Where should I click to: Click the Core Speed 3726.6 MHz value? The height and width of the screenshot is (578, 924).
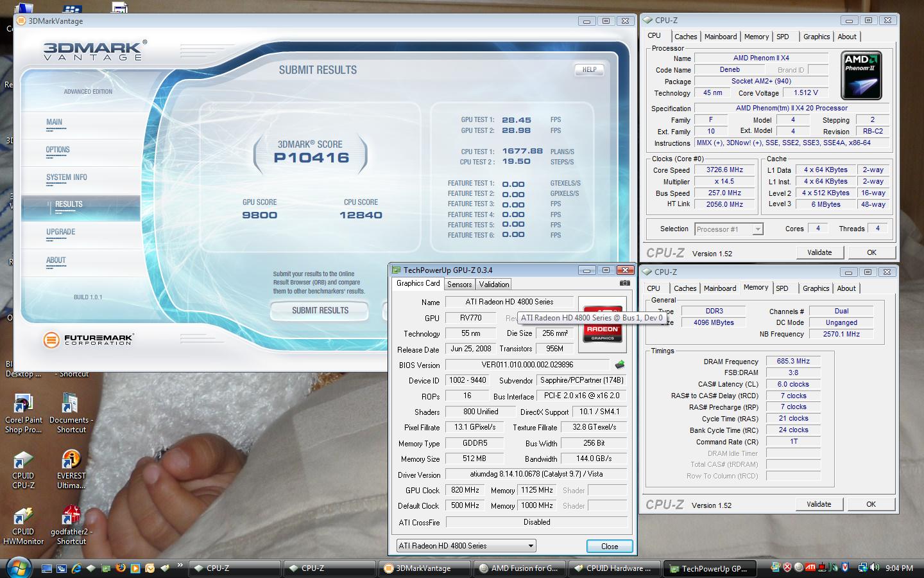point(725,170)
